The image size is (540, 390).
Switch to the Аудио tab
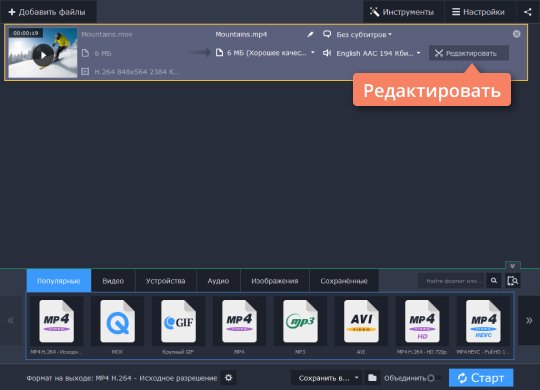(x=218, y=281)
